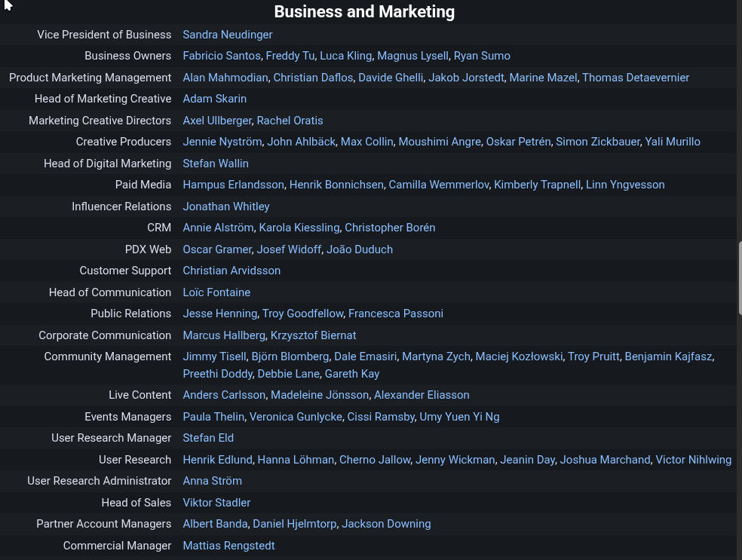Click Simon Zickbauer's name
Viewport: 742px width, 560px height.
pos(598,142)
